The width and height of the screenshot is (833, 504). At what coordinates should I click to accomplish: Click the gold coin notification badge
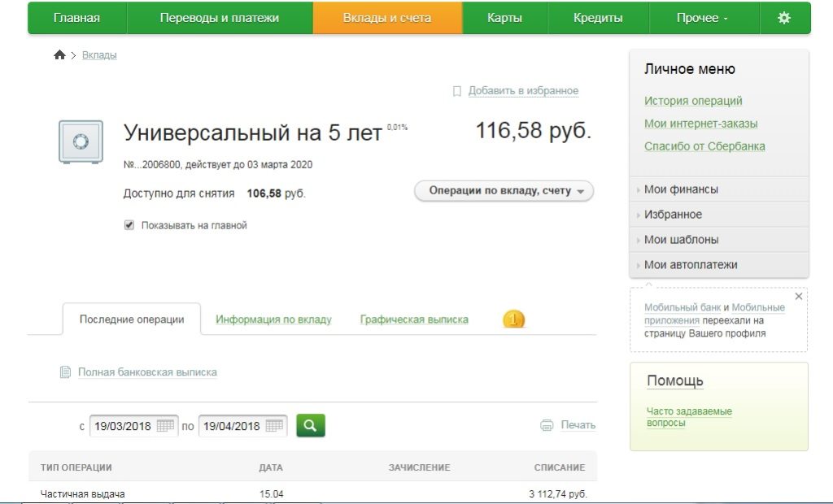tap(513, 319)
